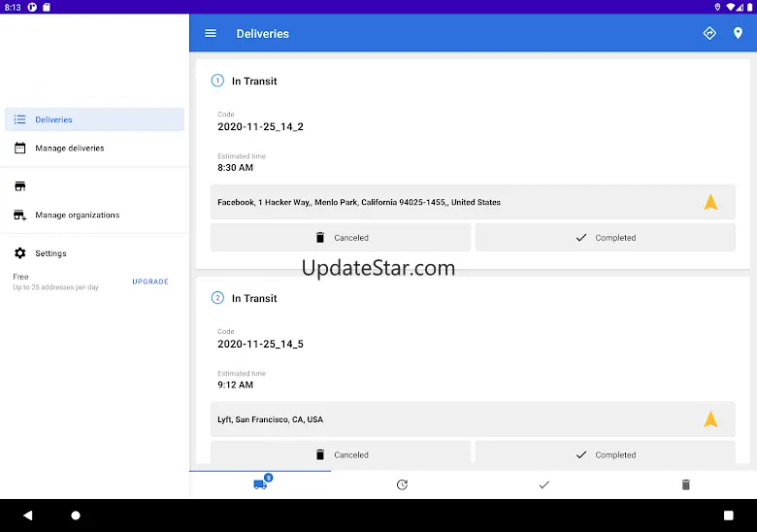Mark delivery 2020-11-25_14_5 as Completed
The image size is (757, 532).
point(606,453)
